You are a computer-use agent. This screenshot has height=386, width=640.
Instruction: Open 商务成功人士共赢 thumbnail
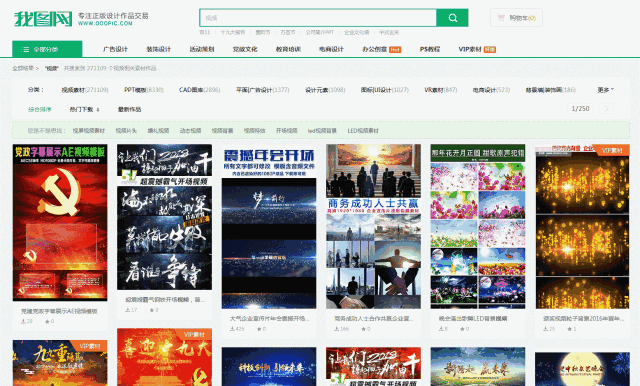click(x=373, y=226)
